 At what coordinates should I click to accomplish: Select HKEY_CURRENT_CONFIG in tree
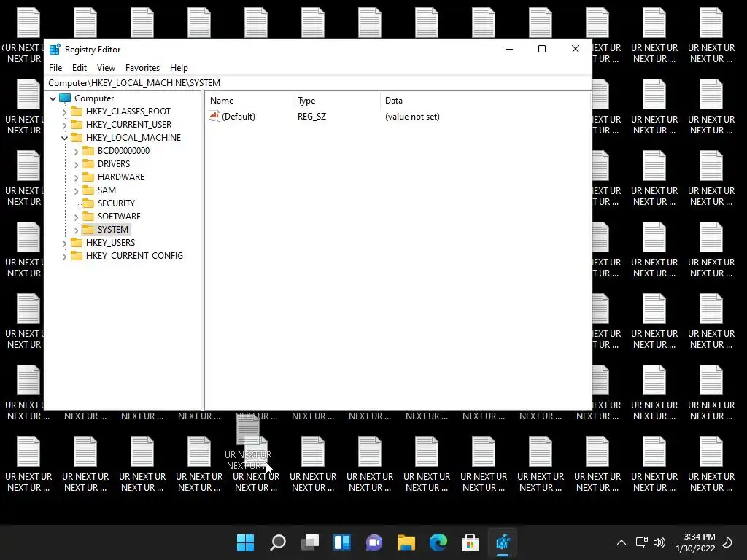(134, 256)
